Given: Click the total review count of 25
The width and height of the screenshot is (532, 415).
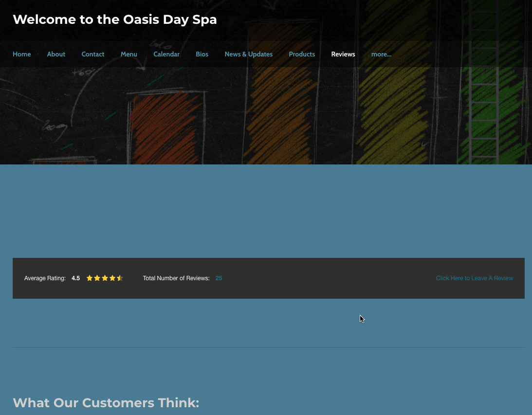Looking at the screenshot, I should [x=219, y=278].
